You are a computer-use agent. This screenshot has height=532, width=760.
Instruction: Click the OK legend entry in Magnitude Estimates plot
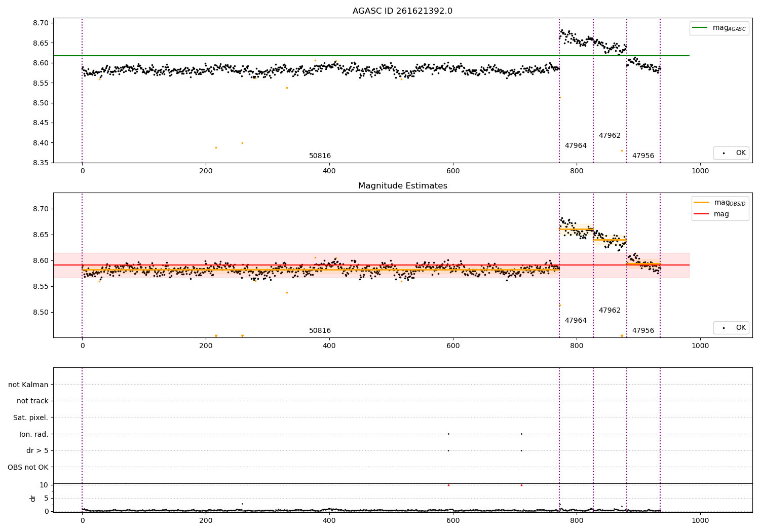pos(732,328)
